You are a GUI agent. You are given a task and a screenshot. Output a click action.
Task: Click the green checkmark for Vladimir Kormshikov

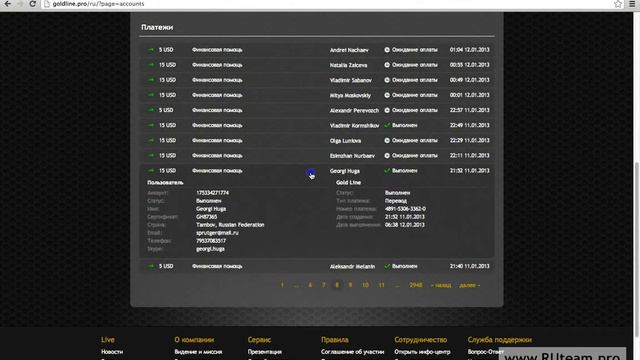[x=387, y=125]
